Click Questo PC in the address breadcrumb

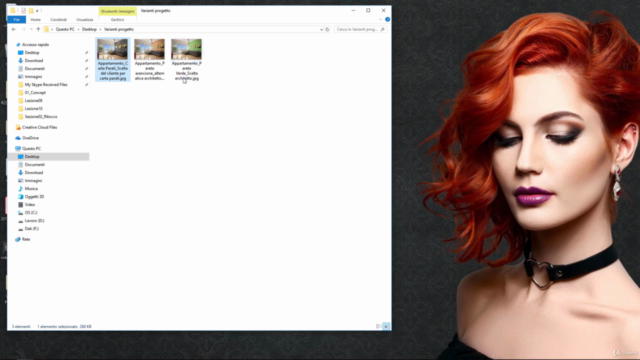(x=65, y=29)
